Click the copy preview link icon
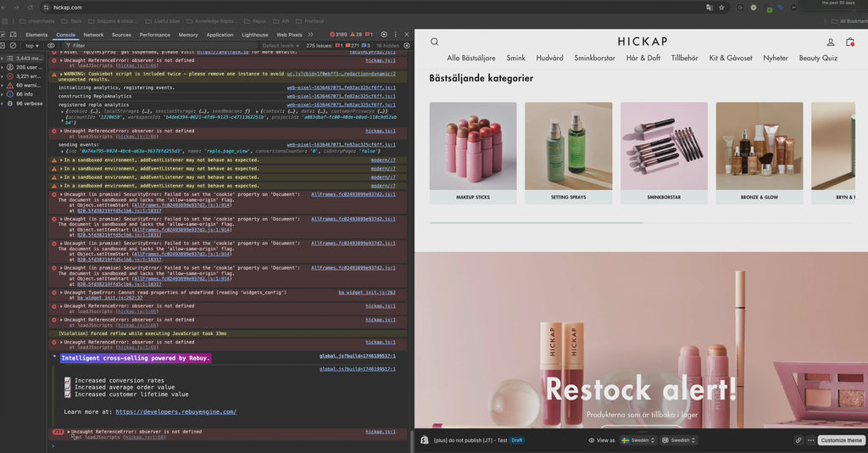The width and height of the screenshot is (868, 453). [798, 440]
